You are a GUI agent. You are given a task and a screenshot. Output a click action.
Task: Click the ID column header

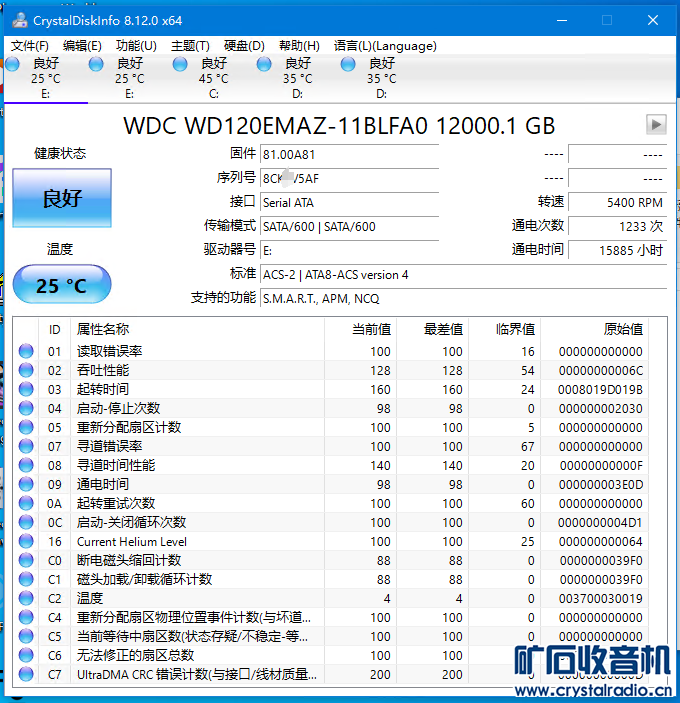click(x=54, y=330)
